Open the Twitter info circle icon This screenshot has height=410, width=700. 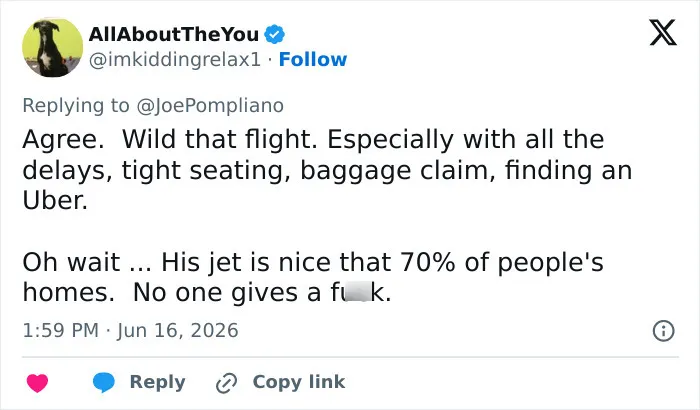click(664, 331)
